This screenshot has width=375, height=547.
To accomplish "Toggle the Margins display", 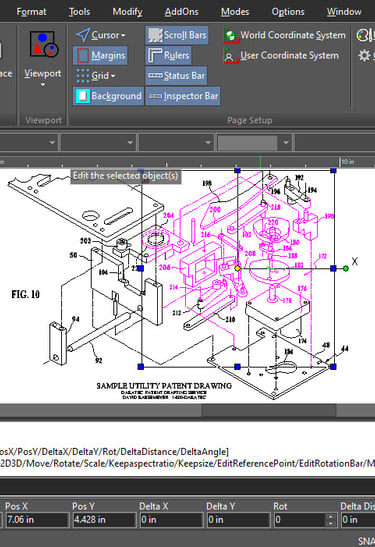I will point(100,55).
